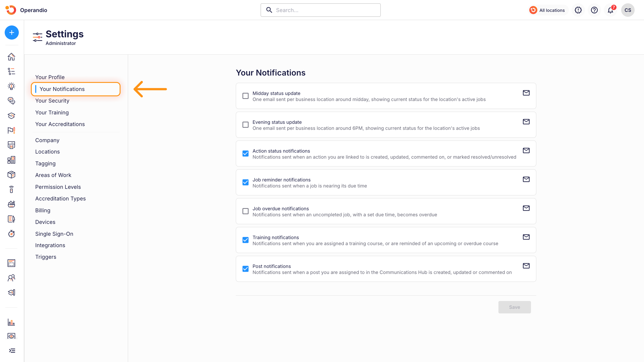Open the chat bubbles icon in sidebar
644x362 pixels.
(11, 101)
